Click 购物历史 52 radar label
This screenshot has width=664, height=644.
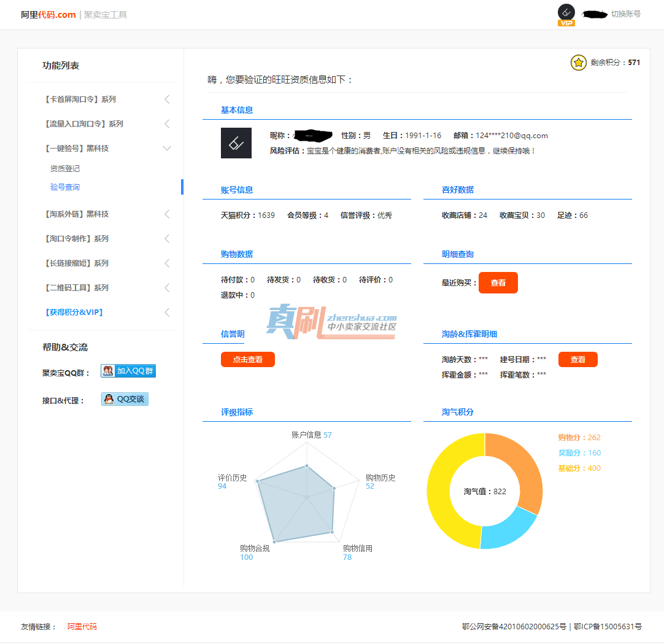pos(380,482)
